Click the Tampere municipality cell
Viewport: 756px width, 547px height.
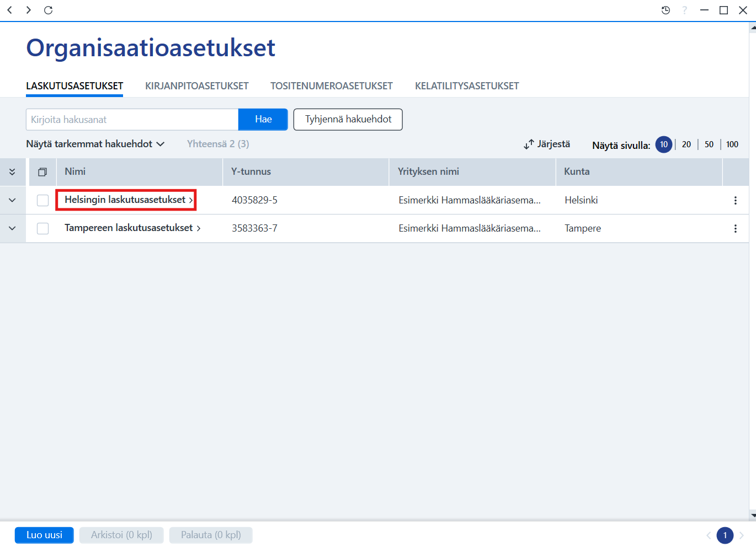coord(583,228)
